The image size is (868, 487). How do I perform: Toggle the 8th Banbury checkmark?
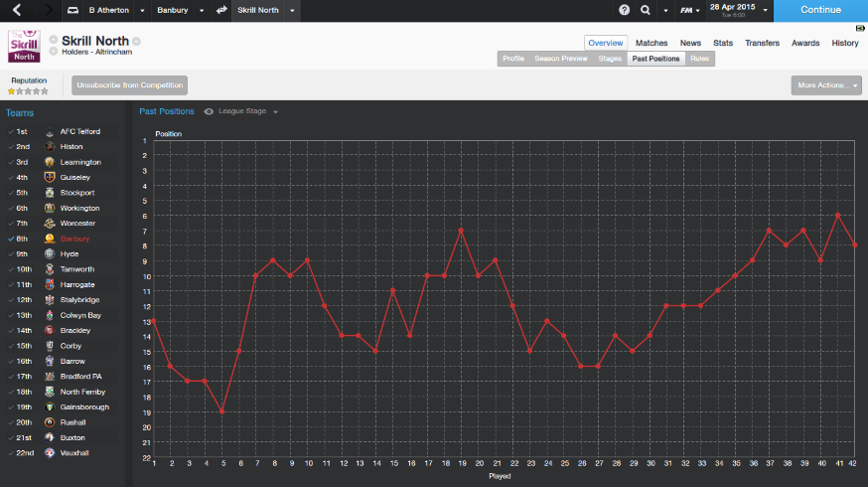click(11, 239)
